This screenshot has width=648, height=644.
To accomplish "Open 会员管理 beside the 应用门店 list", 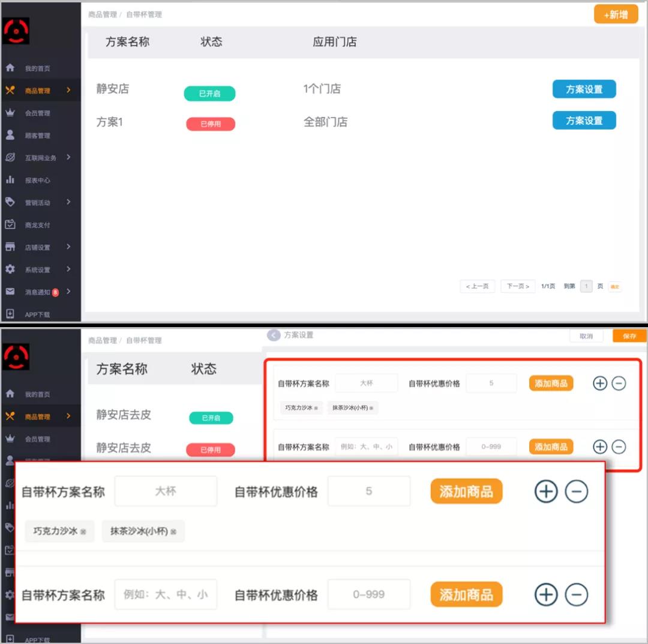I will click(x=37, y=113).
